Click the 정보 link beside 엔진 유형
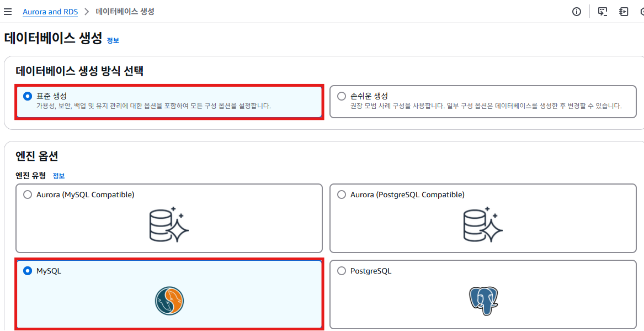Screen dimensions: 644x331 coord(58,176)
